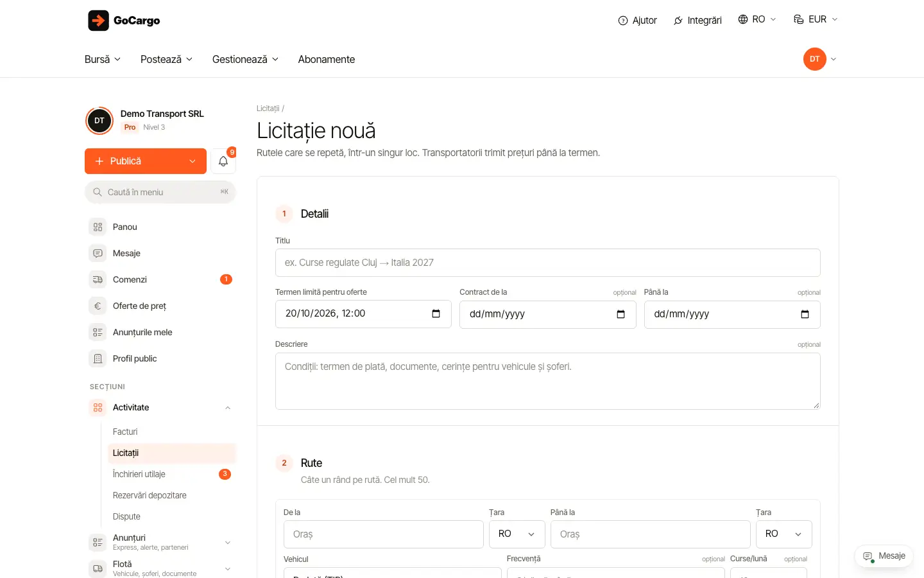Open the destination Țara RO dropdown
The image size is (924, 578).
pyautogui.click(x=784, y=534)
